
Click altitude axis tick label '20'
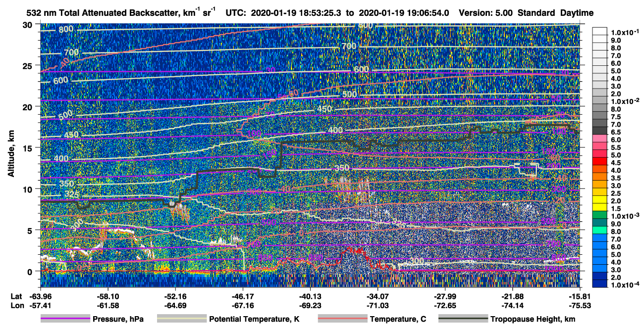tap(28, 106)
